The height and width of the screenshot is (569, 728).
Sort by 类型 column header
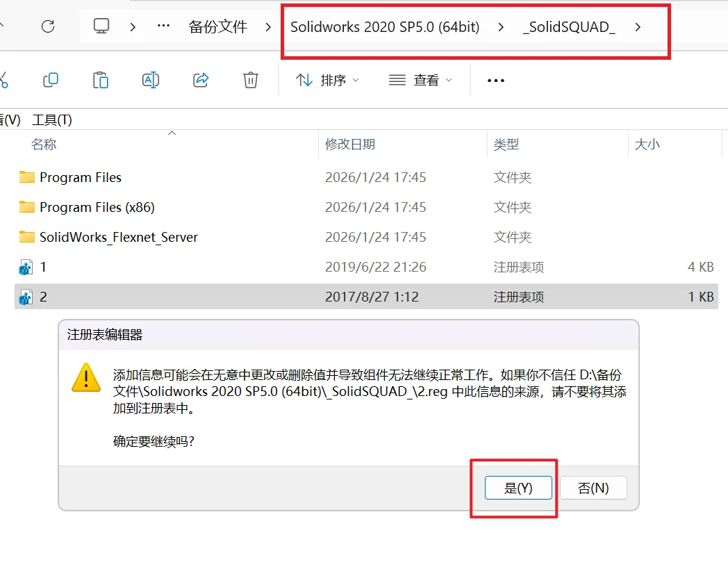click(x=506, y=145)
